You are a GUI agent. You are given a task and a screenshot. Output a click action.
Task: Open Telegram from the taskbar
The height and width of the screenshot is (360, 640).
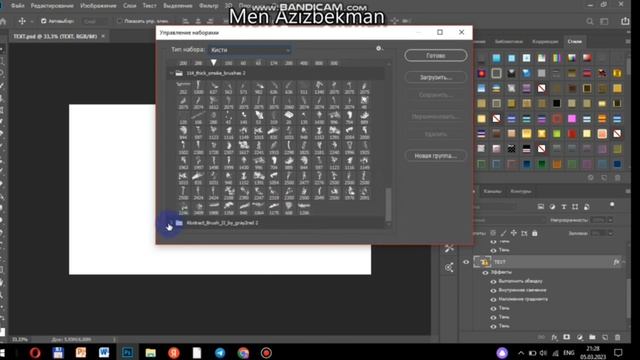coord(220,353)
